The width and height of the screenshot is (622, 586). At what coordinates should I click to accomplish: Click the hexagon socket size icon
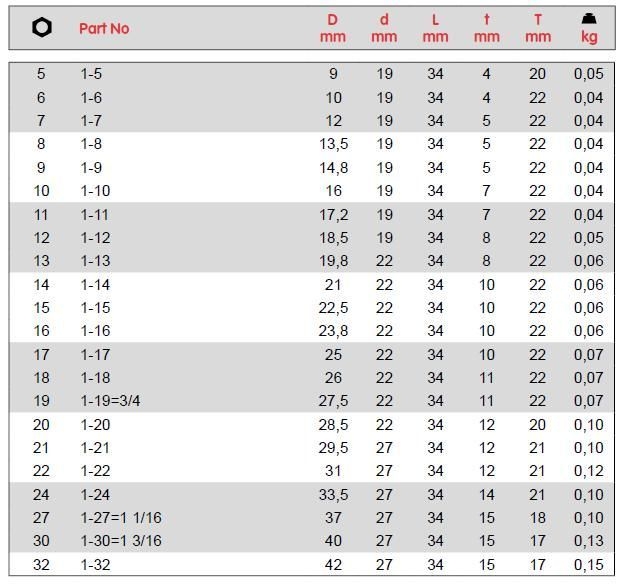pyautogui.click(x=42, y=28)
